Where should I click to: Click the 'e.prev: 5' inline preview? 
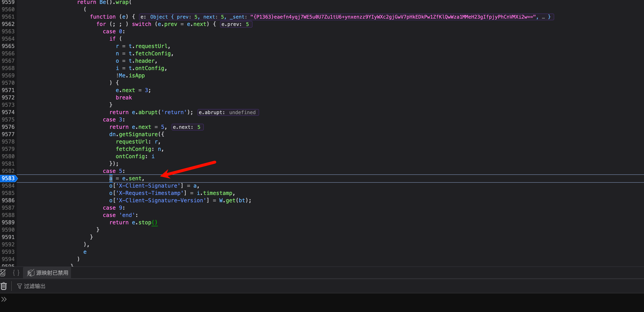(x=236, y=24)
